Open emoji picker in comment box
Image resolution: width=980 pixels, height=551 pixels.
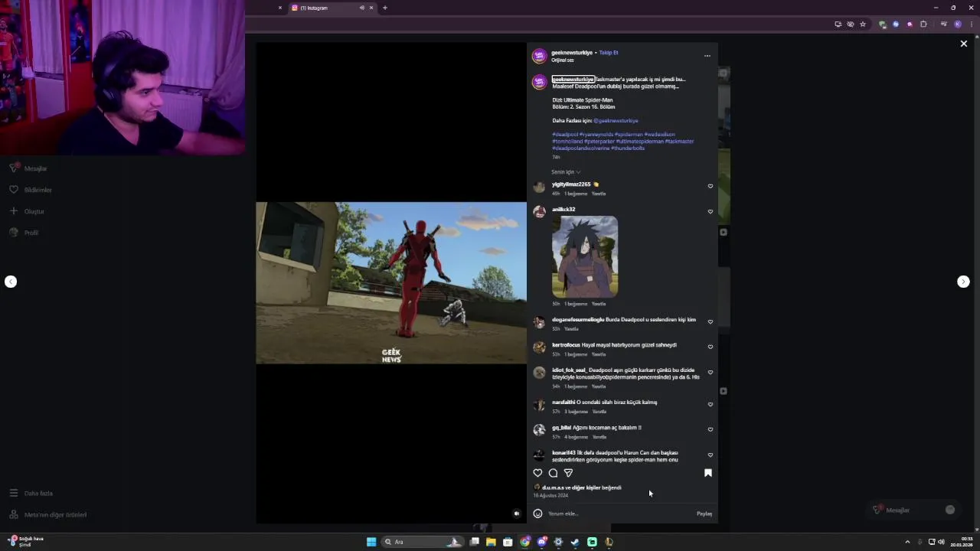(537, 514)
